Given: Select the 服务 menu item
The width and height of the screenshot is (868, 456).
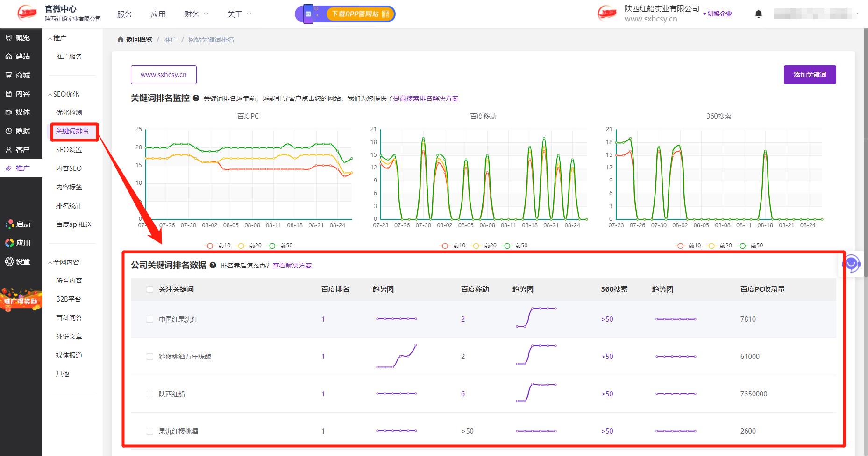Looking at the screenshot, I should click(x=124, y=14).
